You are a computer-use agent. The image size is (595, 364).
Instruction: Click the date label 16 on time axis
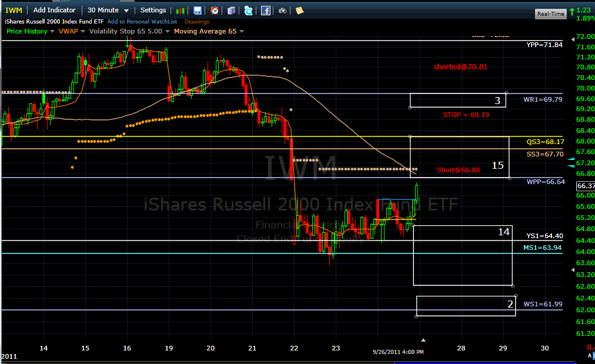click(127, 348)
